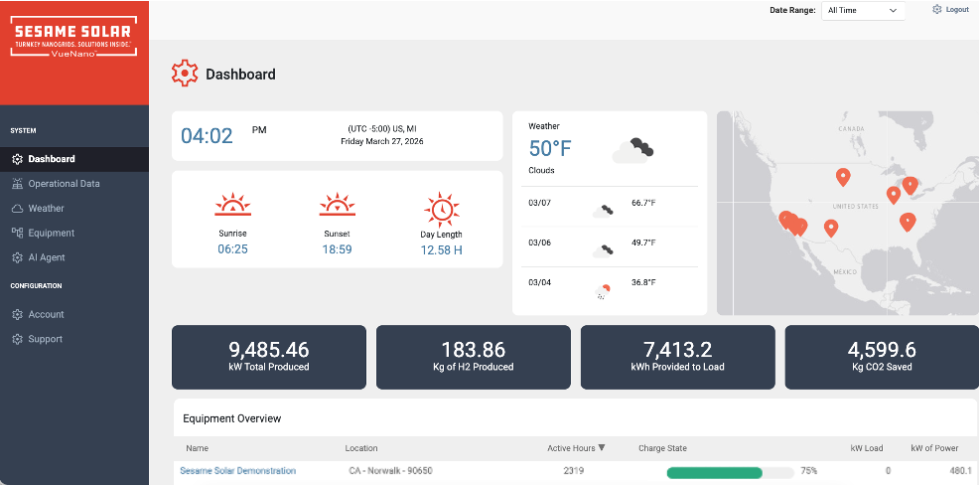Click the Support gear icon
The image size is (980, 485).
(17, 339)
